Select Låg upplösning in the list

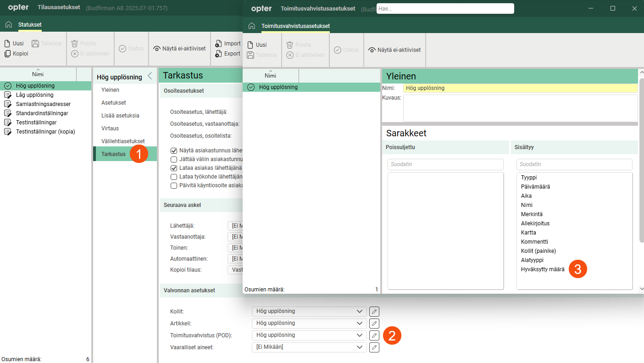click(x=34, y=95)
